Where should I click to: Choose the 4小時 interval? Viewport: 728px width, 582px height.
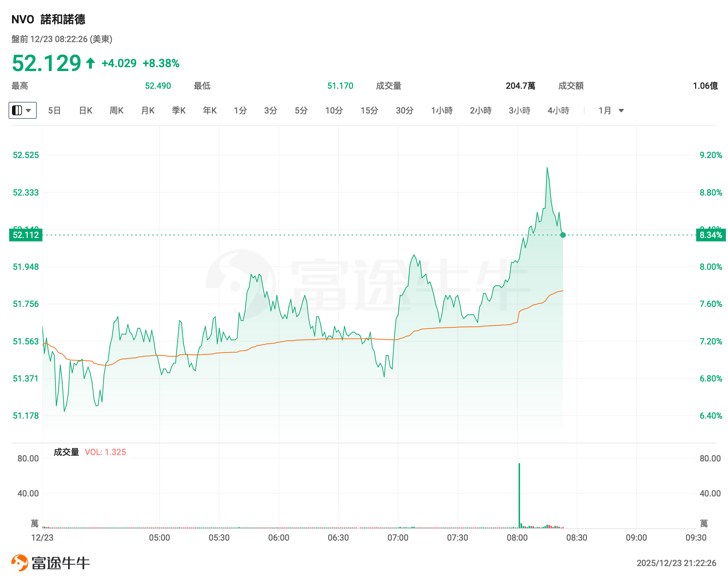558,111
